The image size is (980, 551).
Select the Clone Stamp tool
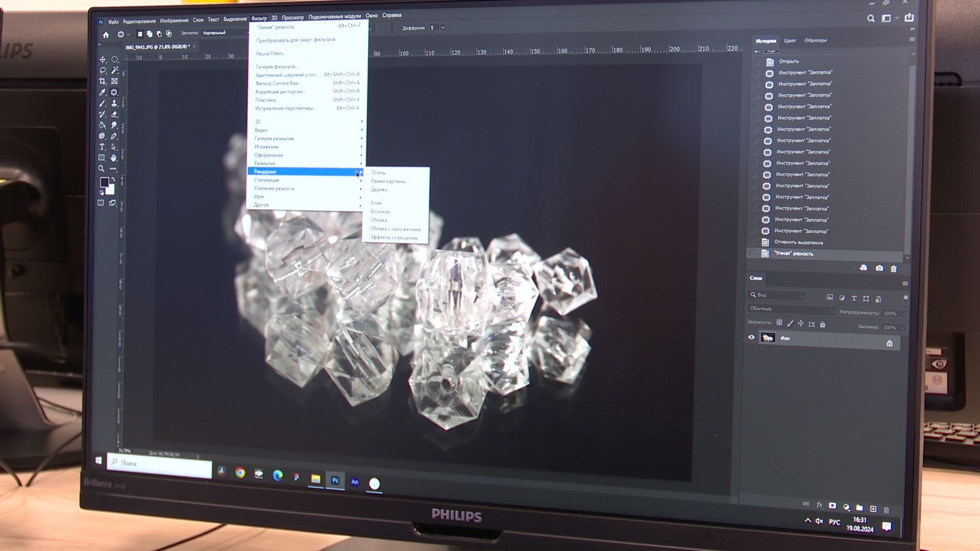pos(114,103)
